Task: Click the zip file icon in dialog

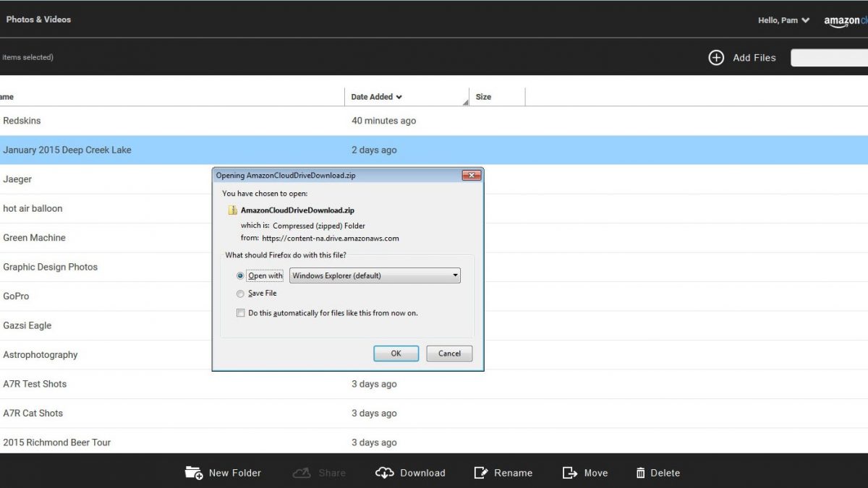Action: tap(233, 210)
